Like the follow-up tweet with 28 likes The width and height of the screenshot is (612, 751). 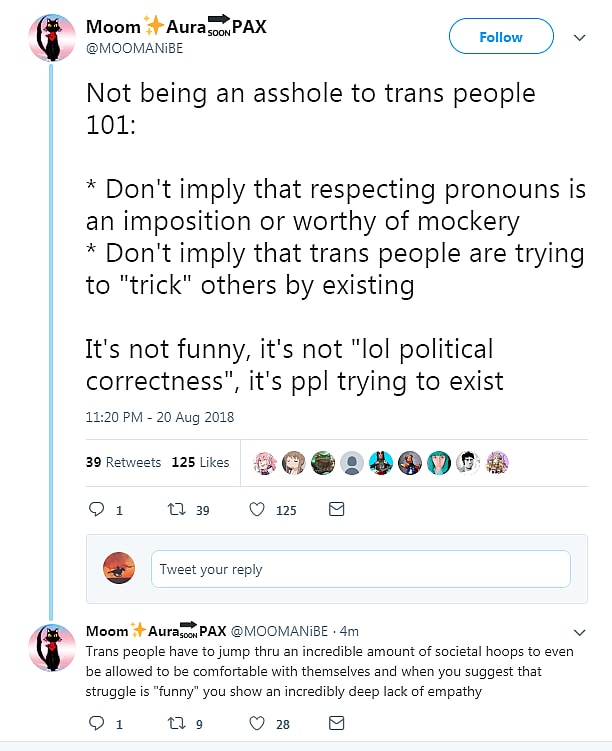256,723
